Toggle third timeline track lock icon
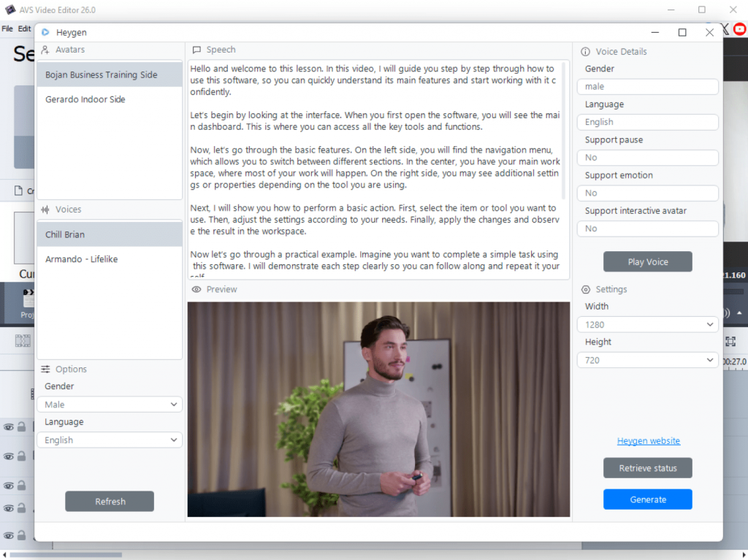The width and height of the screenshot is (748, 560). pyautogui.click(x=21, y=485)
